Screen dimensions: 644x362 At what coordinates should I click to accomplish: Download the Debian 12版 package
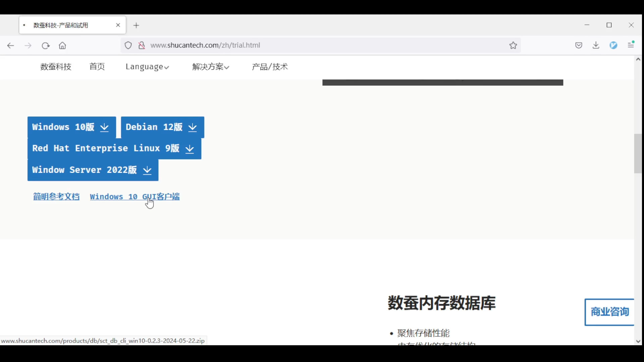(162, 127)
